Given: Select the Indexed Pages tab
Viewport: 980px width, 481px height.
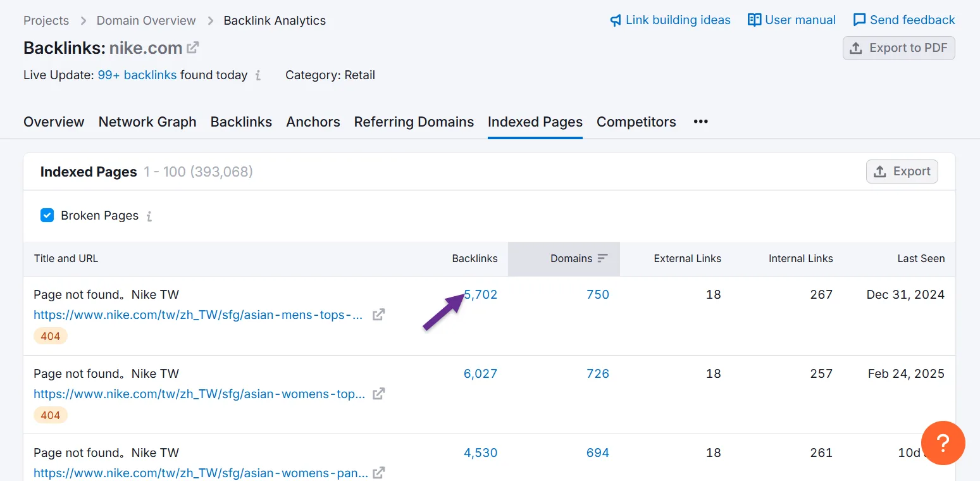Looking at the screenshot, I should [x=535, y=122].
